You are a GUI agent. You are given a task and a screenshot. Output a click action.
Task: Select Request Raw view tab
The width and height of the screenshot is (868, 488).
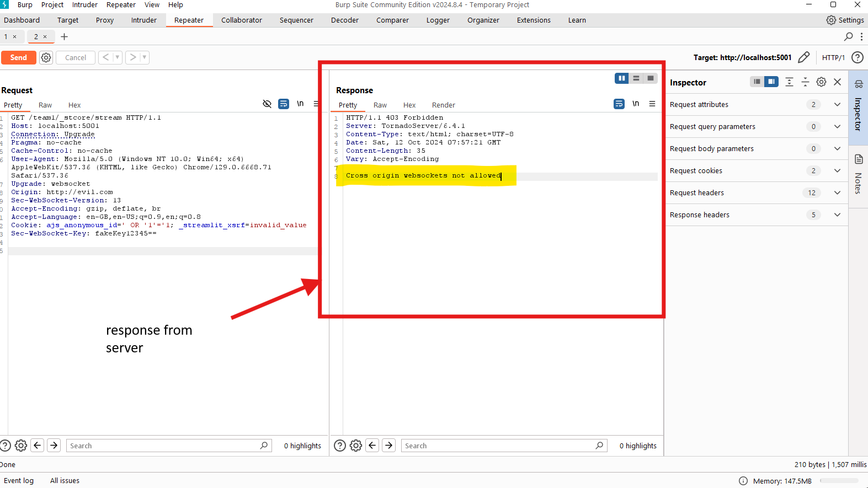coord(45,105)
